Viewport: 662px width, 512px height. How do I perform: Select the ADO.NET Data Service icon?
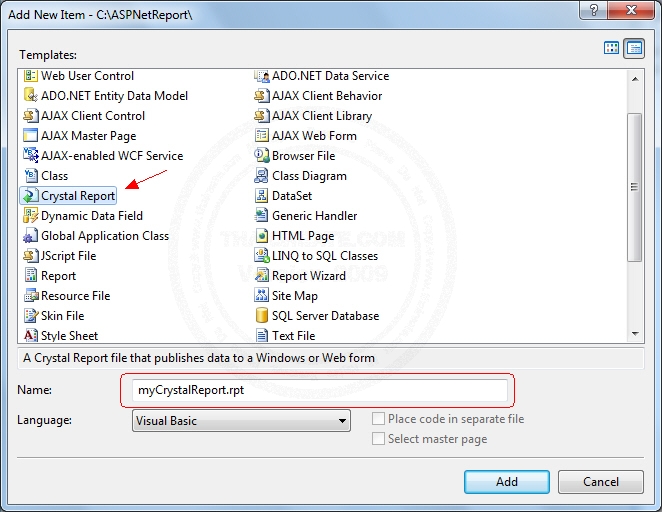[x=262, y=76]
